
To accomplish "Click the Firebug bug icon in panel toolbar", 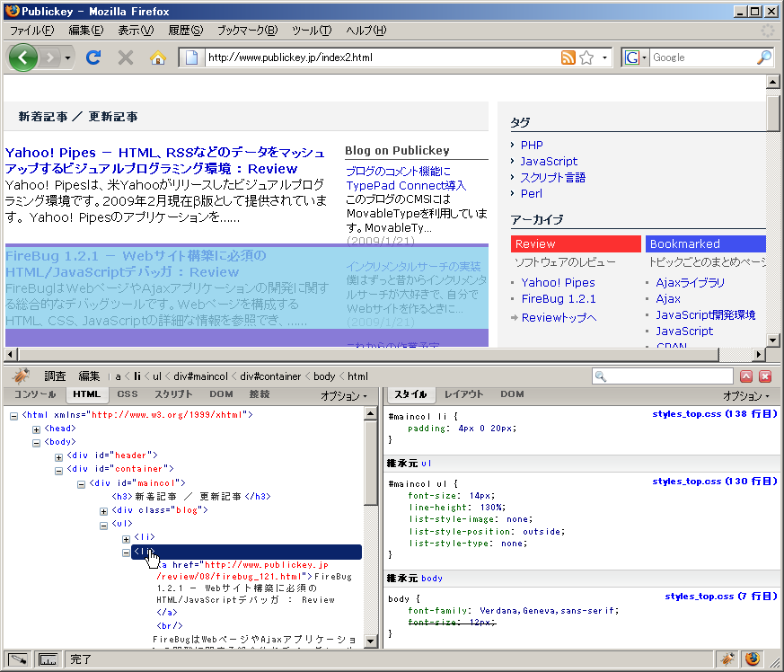I will (x=21, y=376).
